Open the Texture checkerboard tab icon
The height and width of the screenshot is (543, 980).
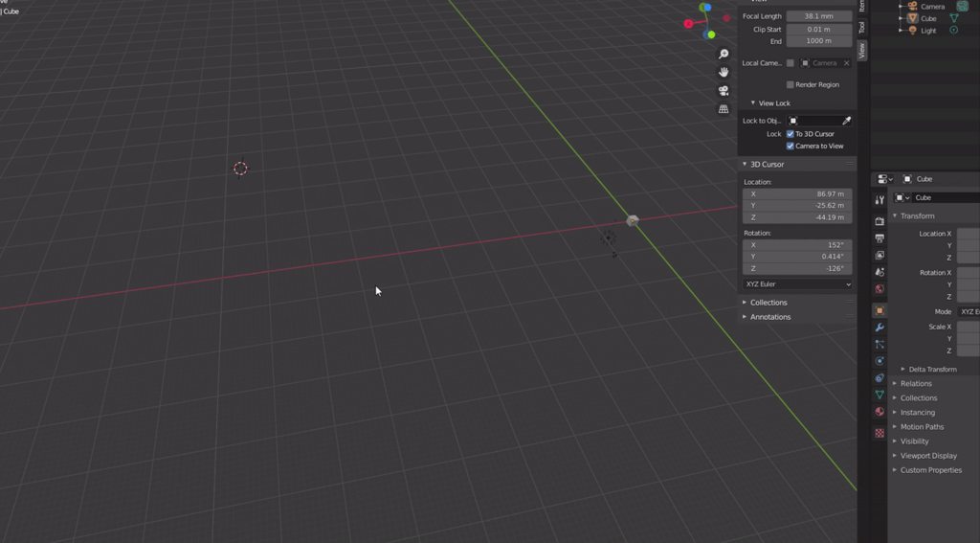[880, 433]
